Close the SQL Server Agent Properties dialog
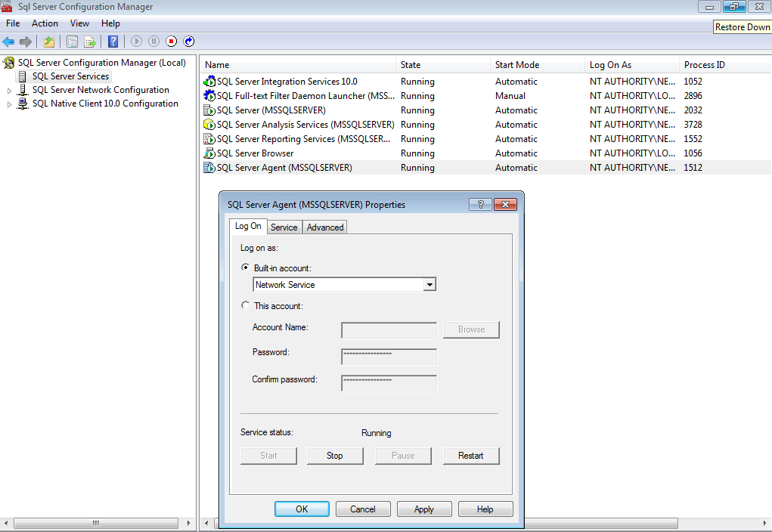The width and height of the screenshot is (772, 532). pos(505,204)
